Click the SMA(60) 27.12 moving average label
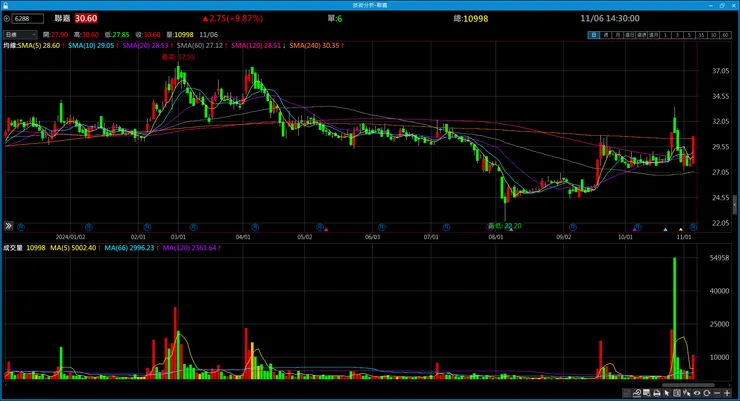 point(202,45)
